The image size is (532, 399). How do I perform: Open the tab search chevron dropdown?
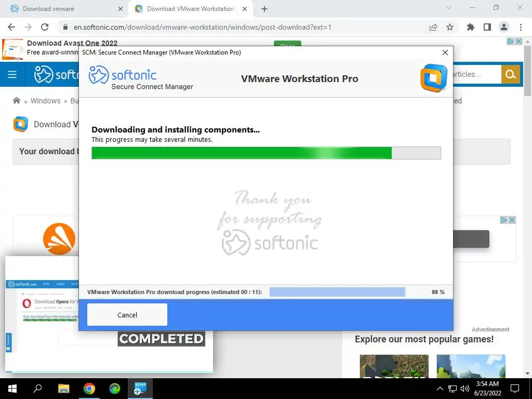coord(448,7)
